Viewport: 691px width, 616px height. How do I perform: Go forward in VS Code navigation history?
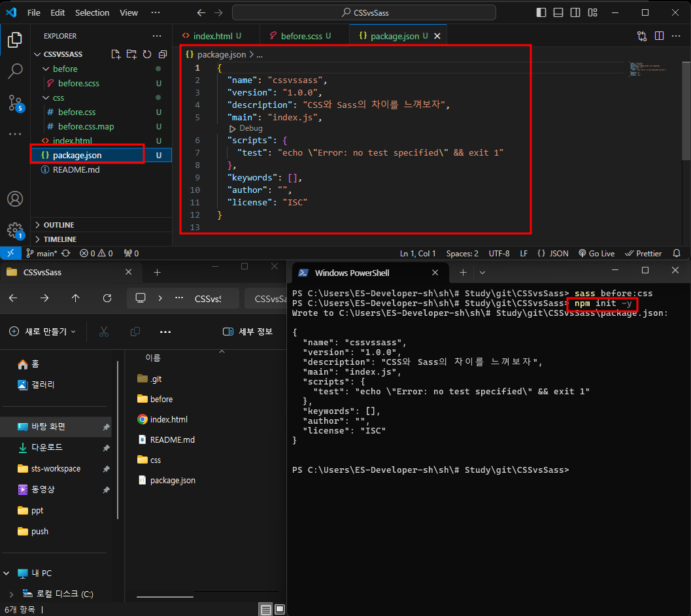[218, 13]
